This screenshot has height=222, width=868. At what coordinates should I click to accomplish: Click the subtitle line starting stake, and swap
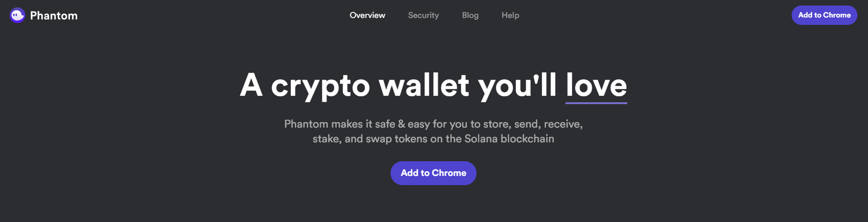[x=433, y=139]
